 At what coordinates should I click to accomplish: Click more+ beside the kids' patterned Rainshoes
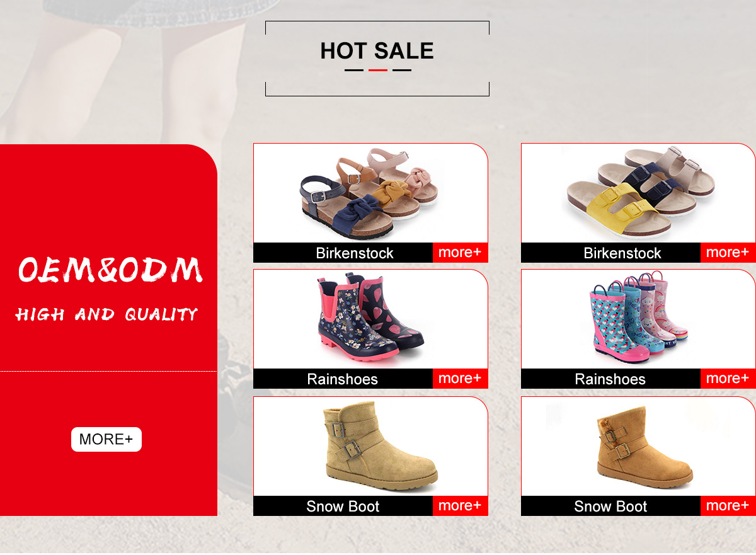728,379
